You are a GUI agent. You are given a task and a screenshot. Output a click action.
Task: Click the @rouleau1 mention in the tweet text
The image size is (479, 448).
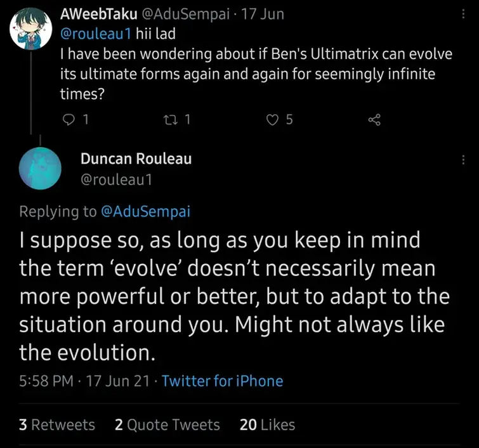click(86, 34)
